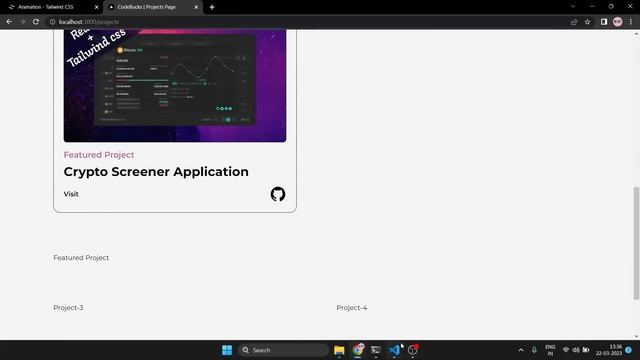The width and height of the screenshot is (640, 360).
Task: Go back to the previous page
Action: click(x=9, y=22)
